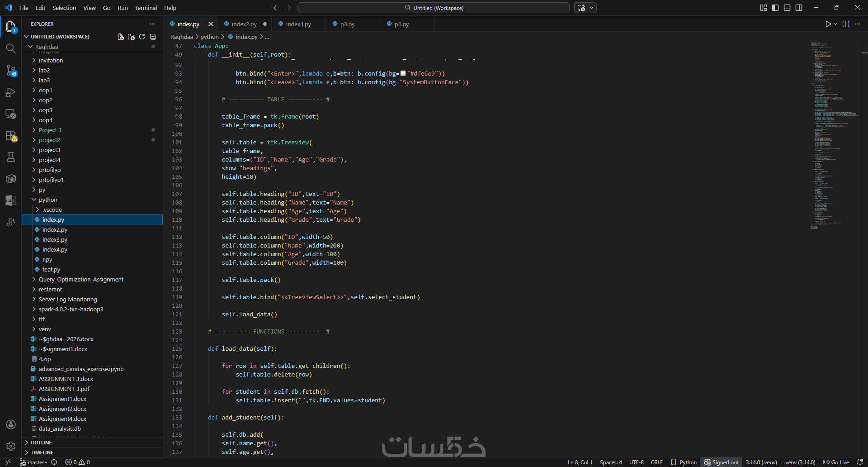Synchronize changes icon next to master branch
Screen dimensions: 868x467
click(x=54, y=462)
